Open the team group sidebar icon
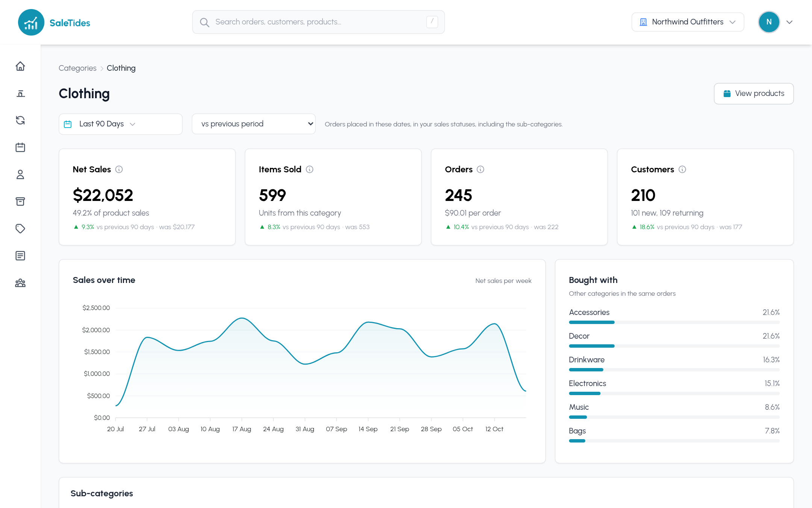This screenshot has width=812, height=508. (x=20, y=283)
